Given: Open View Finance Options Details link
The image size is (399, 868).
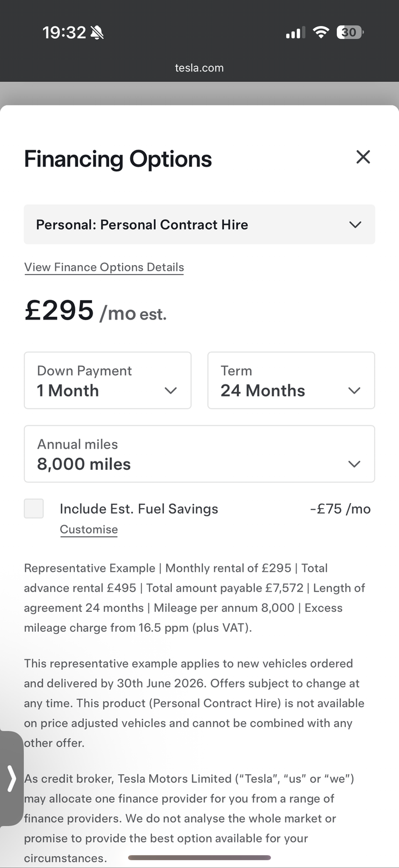Looking at the screenshot, I should click(104, 267).
